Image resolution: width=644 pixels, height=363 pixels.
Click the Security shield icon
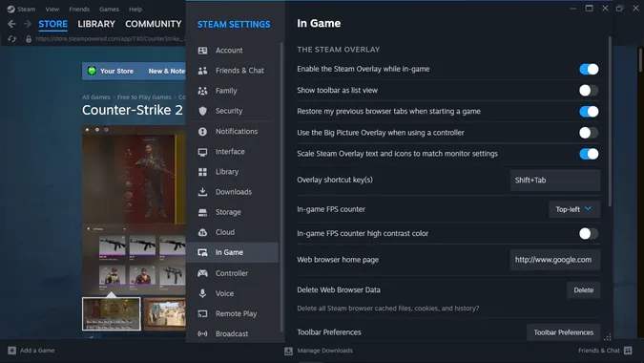point(202,111)
